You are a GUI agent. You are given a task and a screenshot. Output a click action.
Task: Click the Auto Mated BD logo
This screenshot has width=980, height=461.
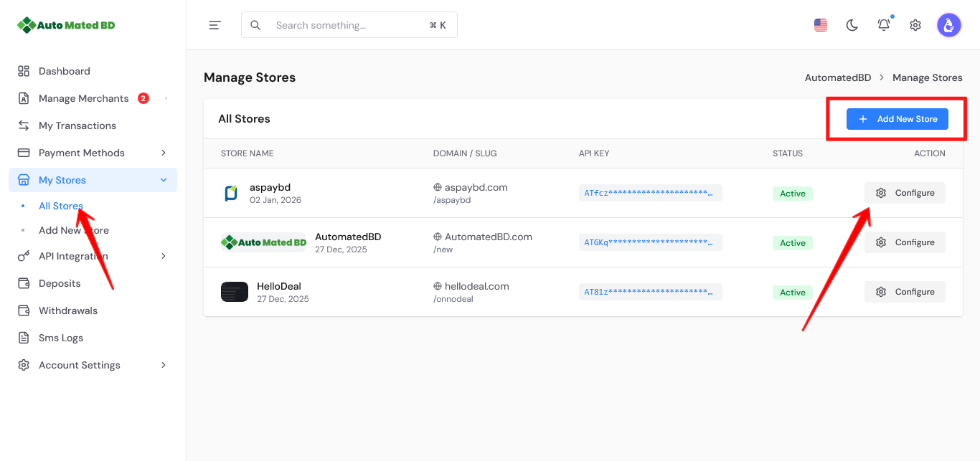66,25
